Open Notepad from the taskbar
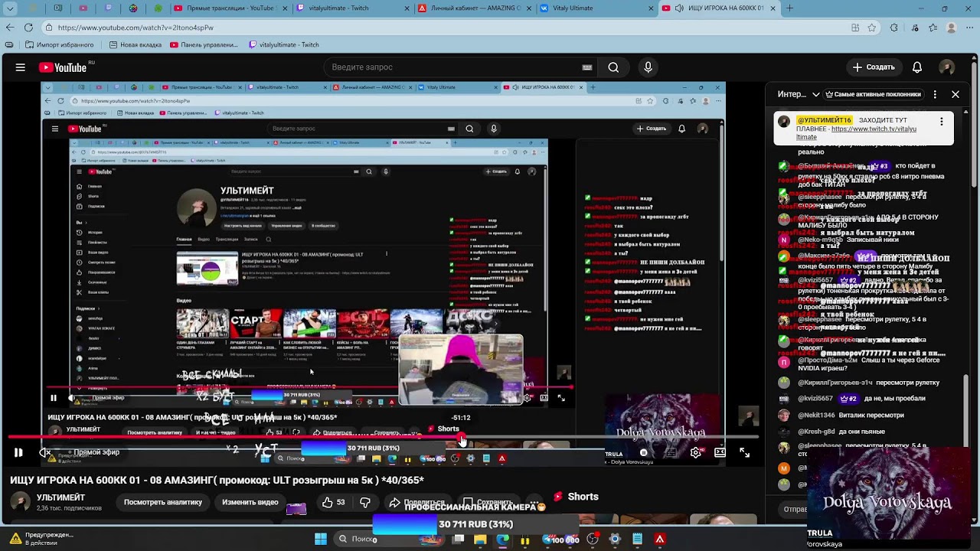The width and height of the screenshot is (980, 551). (x=637, y=539)
